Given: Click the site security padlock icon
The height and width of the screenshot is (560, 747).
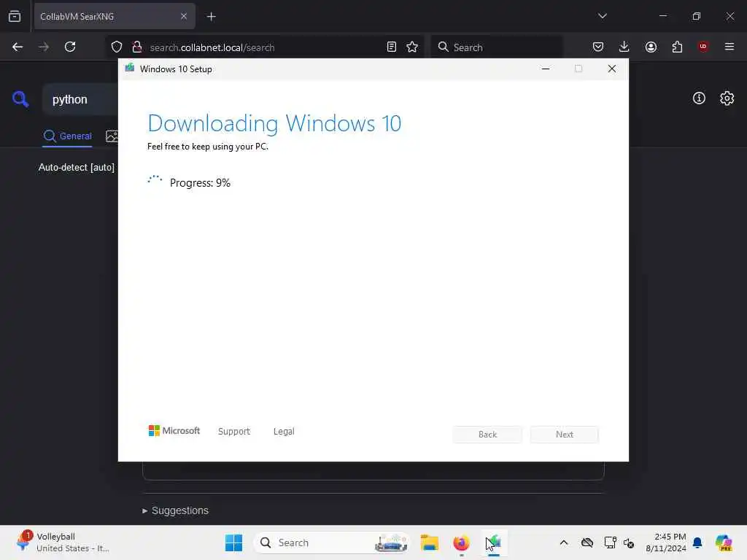Looking at the screenshot, I should click(137, 47).
